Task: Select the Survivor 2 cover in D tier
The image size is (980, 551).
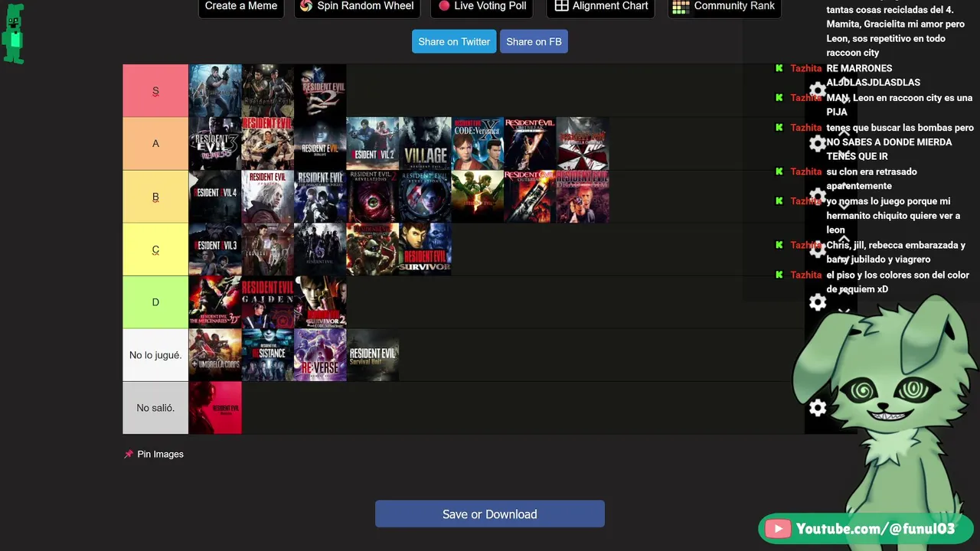Action: tap(320, 302)
